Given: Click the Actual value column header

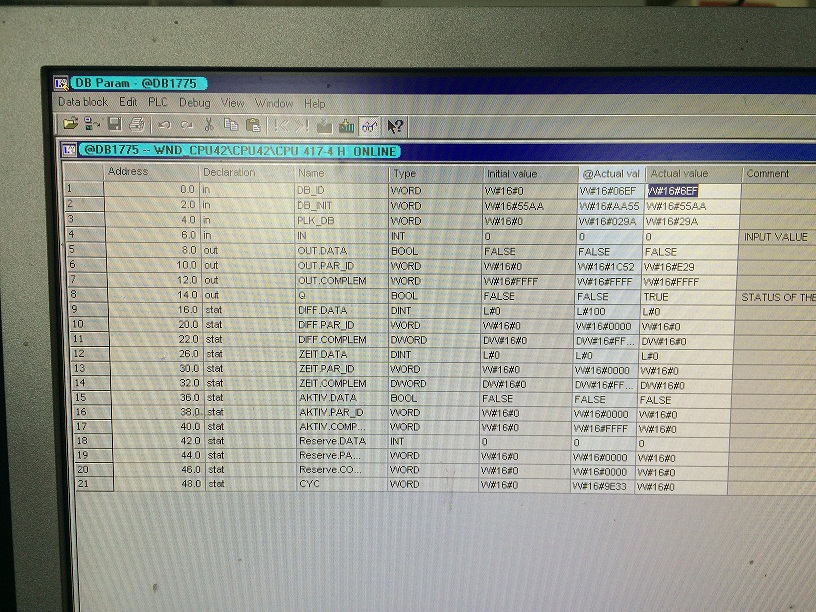Looking at the screenshot, I should coord(694,174).
